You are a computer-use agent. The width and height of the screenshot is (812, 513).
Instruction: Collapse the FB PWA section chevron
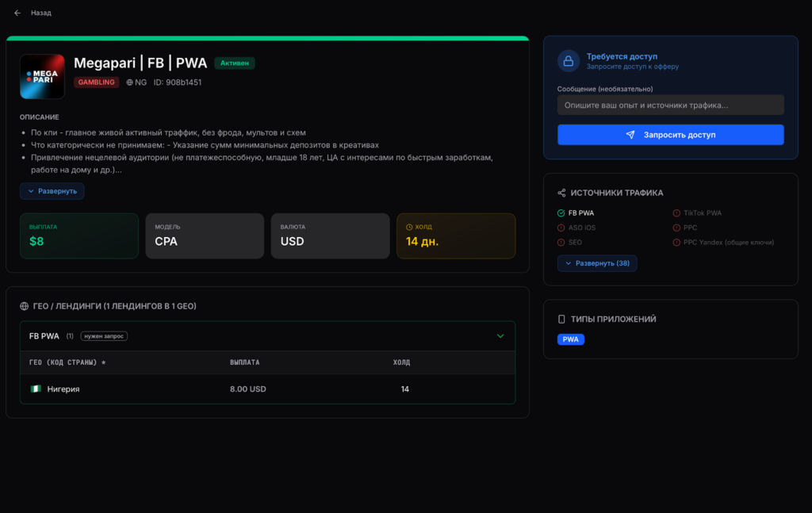tap(500, 336)
